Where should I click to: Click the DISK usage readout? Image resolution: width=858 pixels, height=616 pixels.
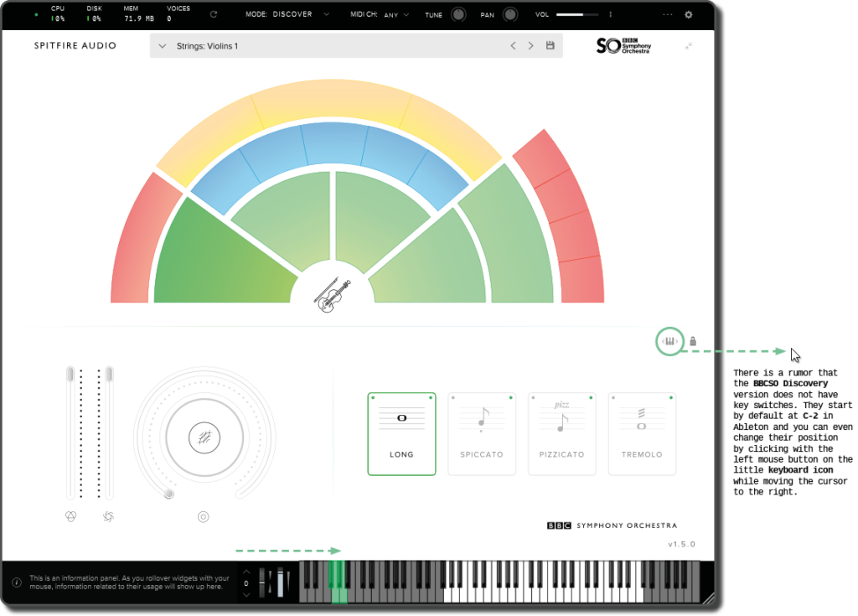94,13
